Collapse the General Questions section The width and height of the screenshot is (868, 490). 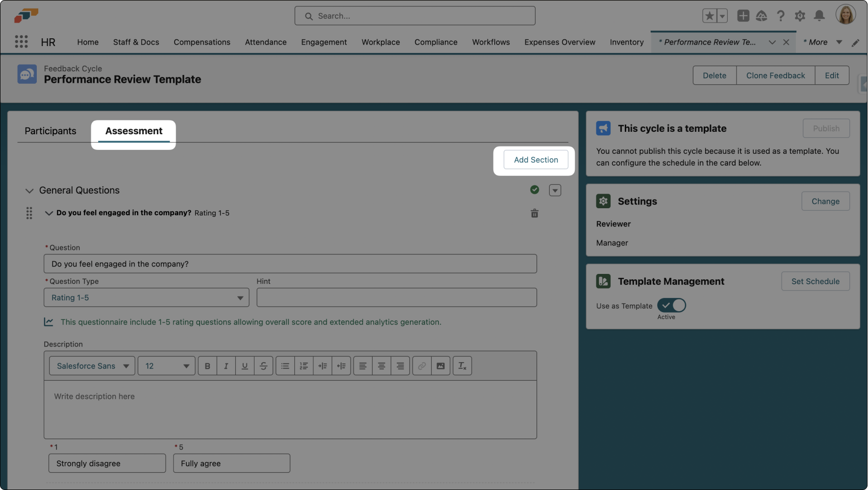(x=29, y=191)
